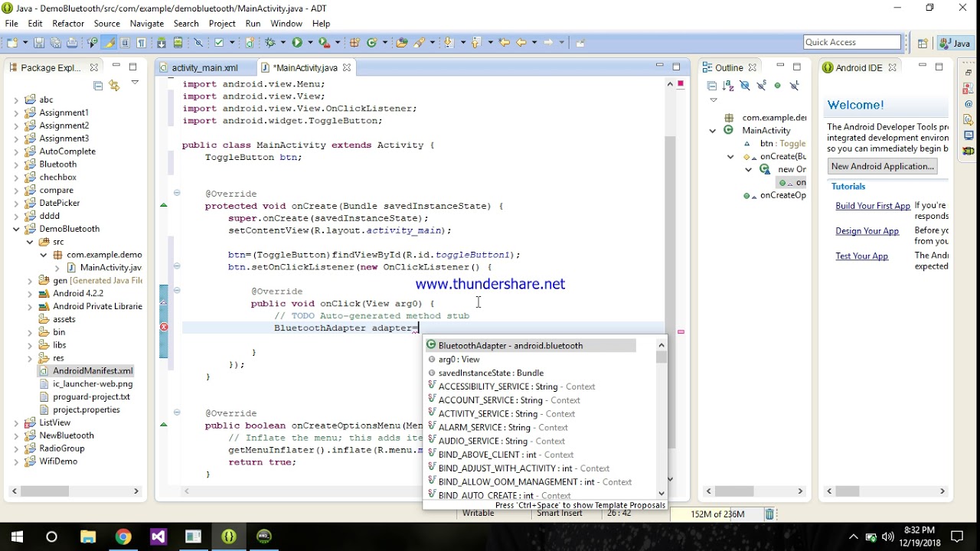Click the green Run button in toolbar
Screen dimensions: 980x551
(297, 43)
